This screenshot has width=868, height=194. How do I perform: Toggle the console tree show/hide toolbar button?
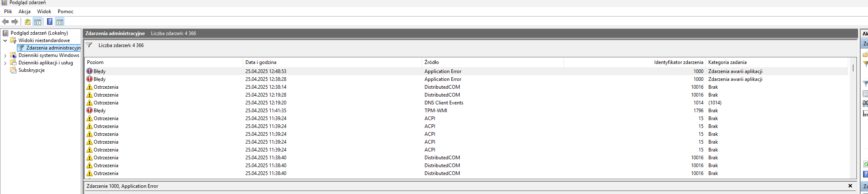38,21
